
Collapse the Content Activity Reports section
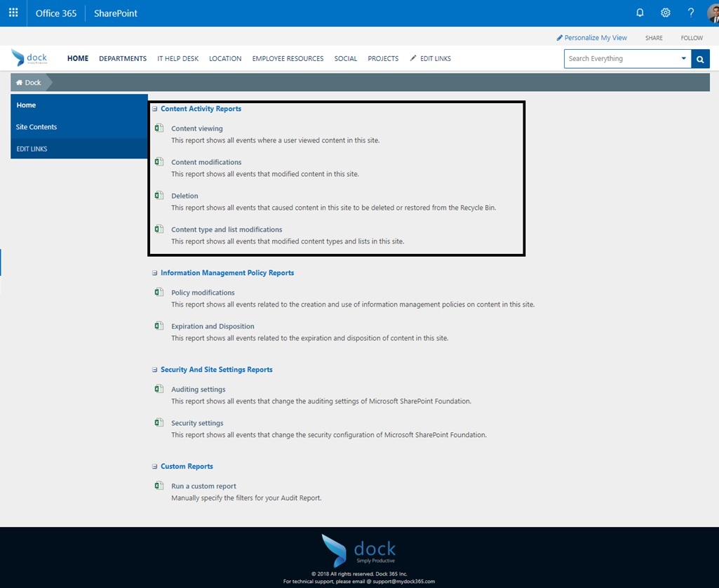(154, 108)
